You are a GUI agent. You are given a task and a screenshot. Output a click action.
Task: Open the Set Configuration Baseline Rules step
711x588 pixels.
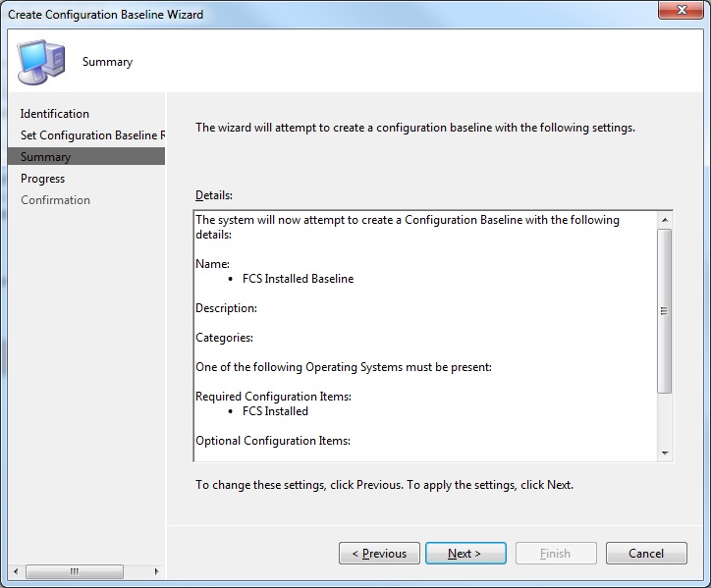(92, 135)
